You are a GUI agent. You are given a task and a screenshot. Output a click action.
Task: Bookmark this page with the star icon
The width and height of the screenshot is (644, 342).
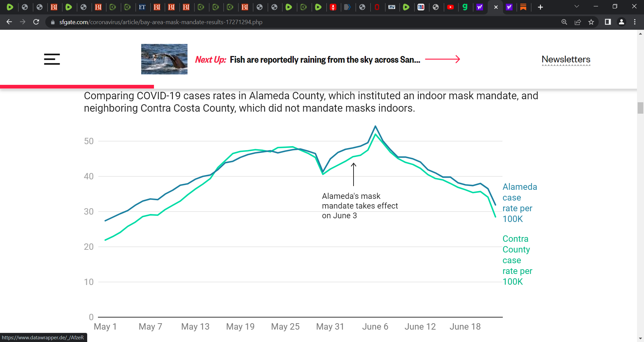click(591, 22)
